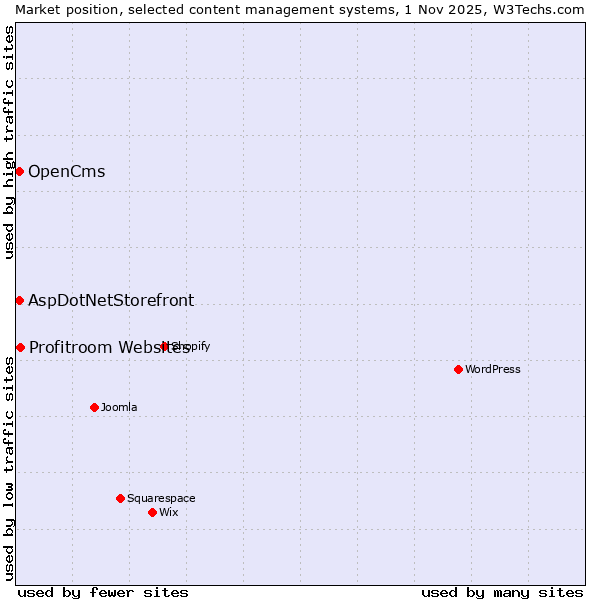This screenshot has width=600, height=600.
Task: Select the Profitroom Websites red data point
Action: tap(20, 347)
